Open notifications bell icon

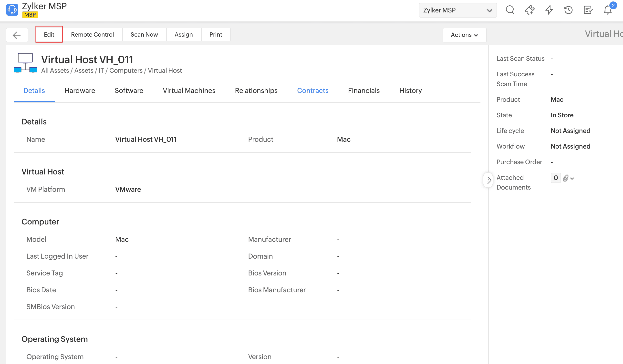pos(608,10)
